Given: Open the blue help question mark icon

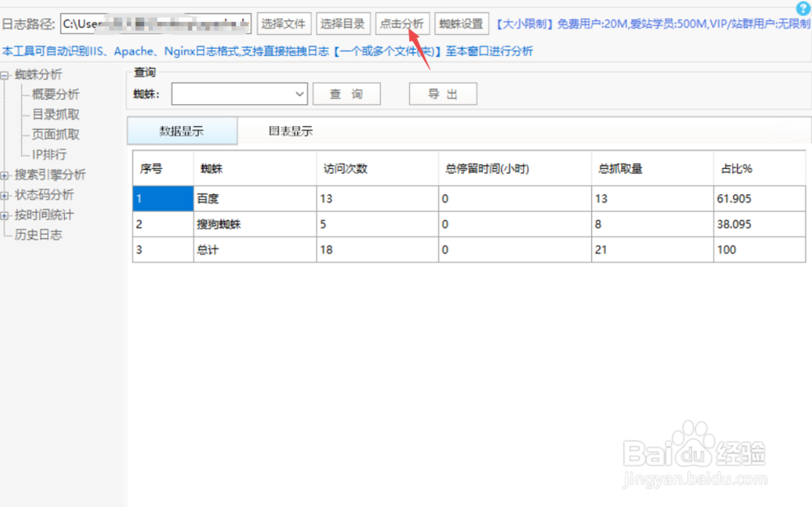Looking at the screenshot, I should click(803, 8).
